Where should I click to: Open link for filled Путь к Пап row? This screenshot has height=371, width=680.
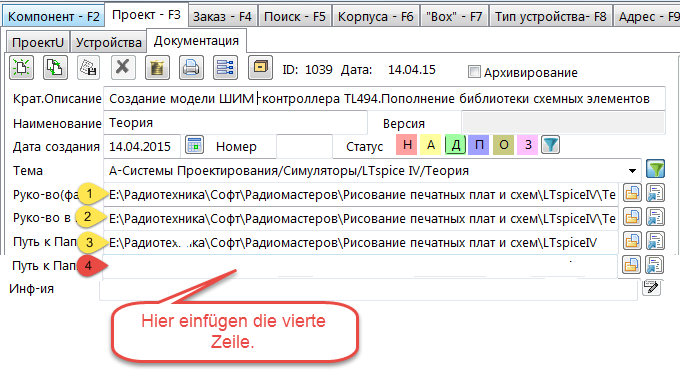pos(655,241)
